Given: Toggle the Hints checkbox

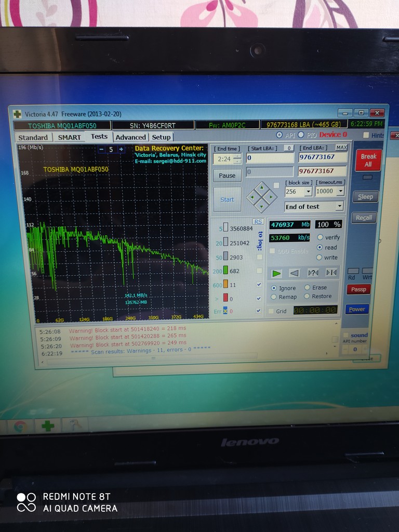Looking at the screenshot, I should click(x=366, y=135).
